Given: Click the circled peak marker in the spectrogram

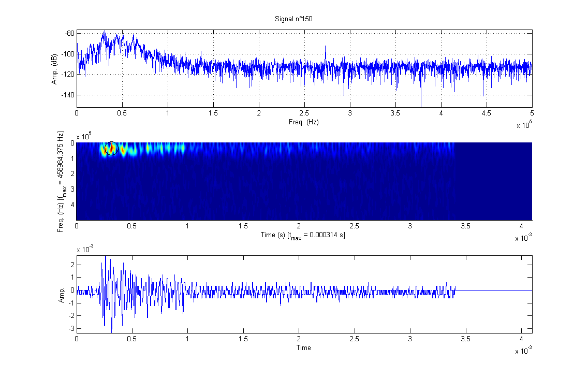Looking at the screenshot, I should point(111,148).
